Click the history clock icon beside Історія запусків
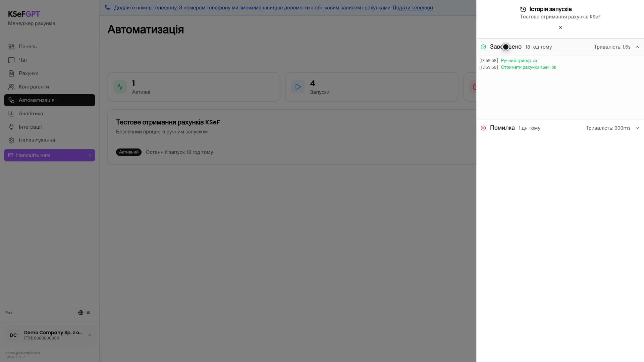The height and width of the screenshot is (362, 644). click(x=523, y=9)
